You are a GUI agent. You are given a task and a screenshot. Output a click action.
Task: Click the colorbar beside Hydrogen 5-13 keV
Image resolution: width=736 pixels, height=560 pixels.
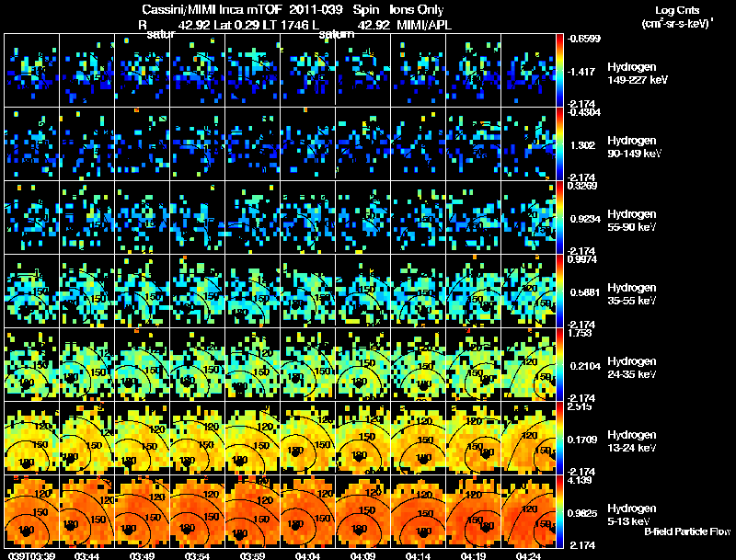click(559, 511)
